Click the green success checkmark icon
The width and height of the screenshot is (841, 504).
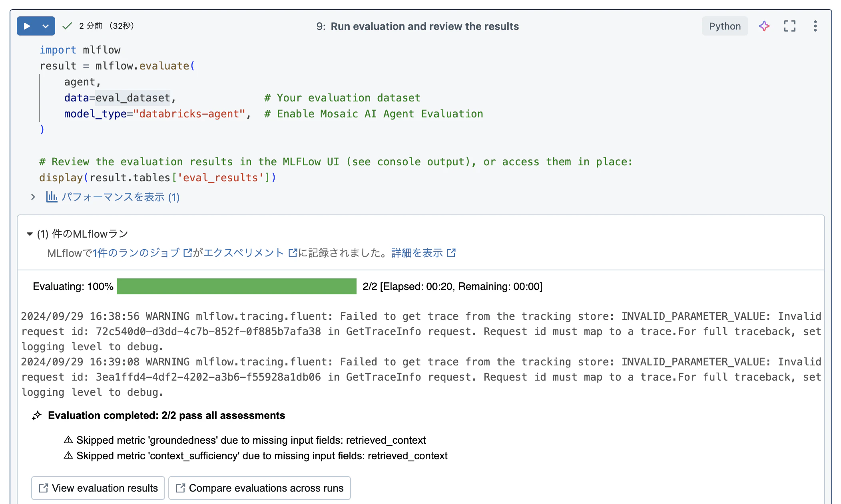tap(67, 26)
